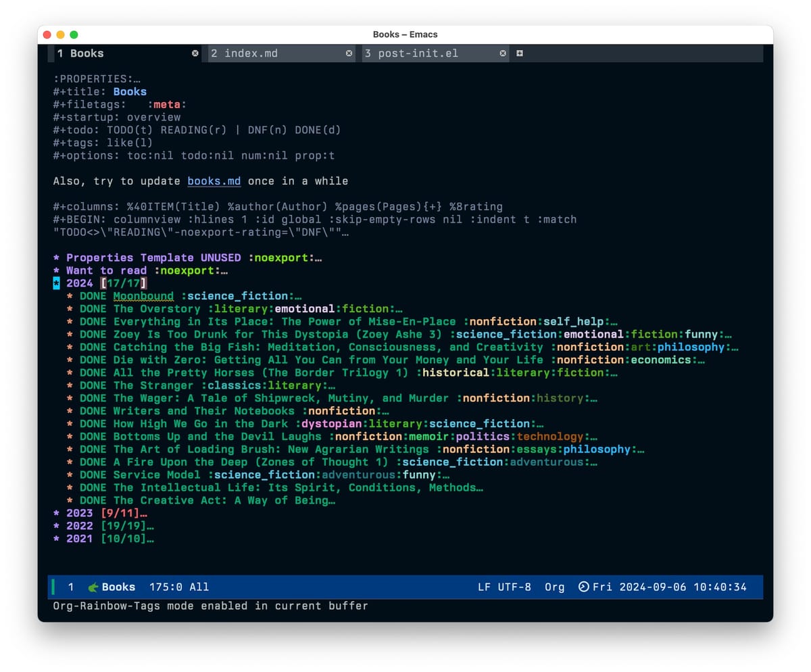Screen dimensions: 811x672
Task: Expand the Want to read heading
Action: tap(140, 270)
